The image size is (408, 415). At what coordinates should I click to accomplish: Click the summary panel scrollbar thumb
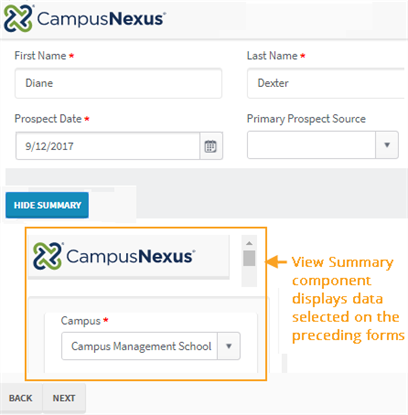249,258
